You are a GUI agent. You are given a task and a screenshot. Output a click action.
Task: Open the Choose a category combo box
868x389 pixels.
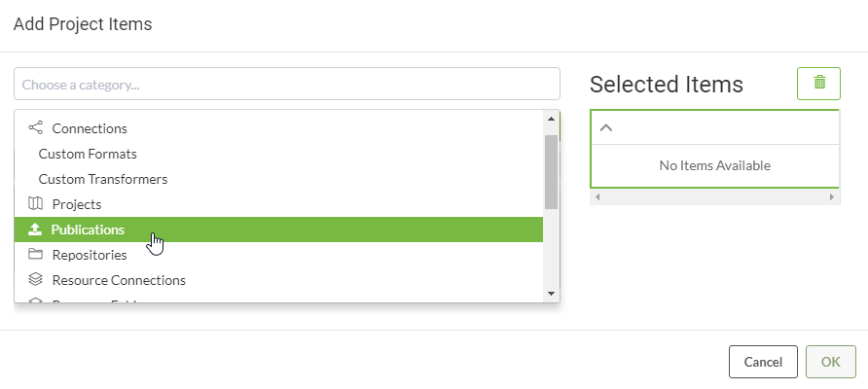click(287, 84)
